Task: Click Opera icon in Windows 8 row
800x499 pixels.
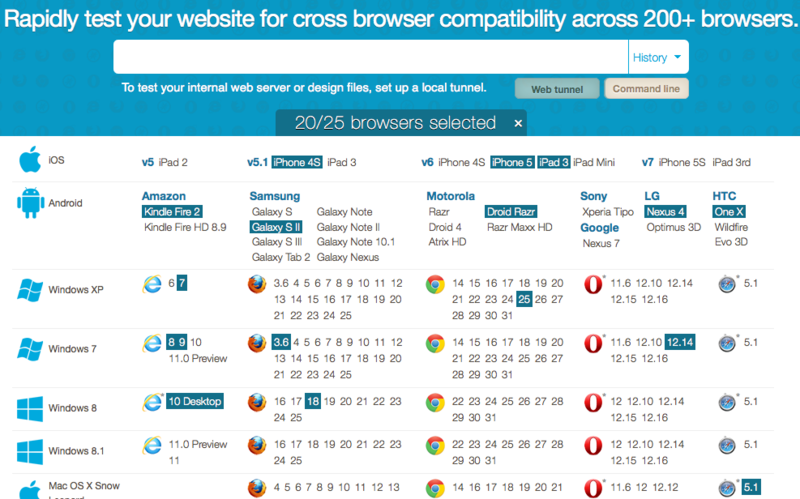Action: pos(593,403)
